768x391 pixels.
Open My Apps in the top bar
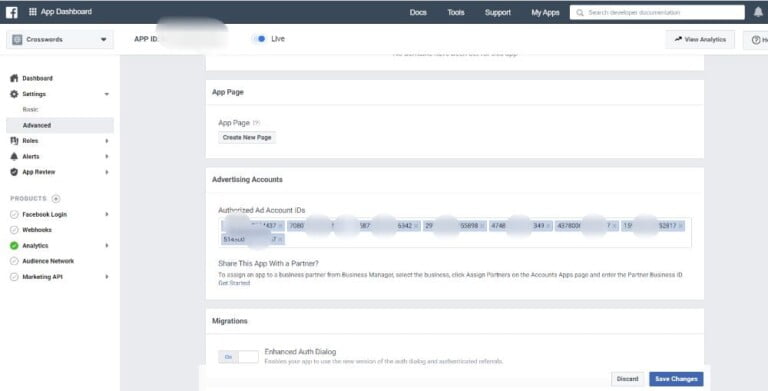click(545, 13)
